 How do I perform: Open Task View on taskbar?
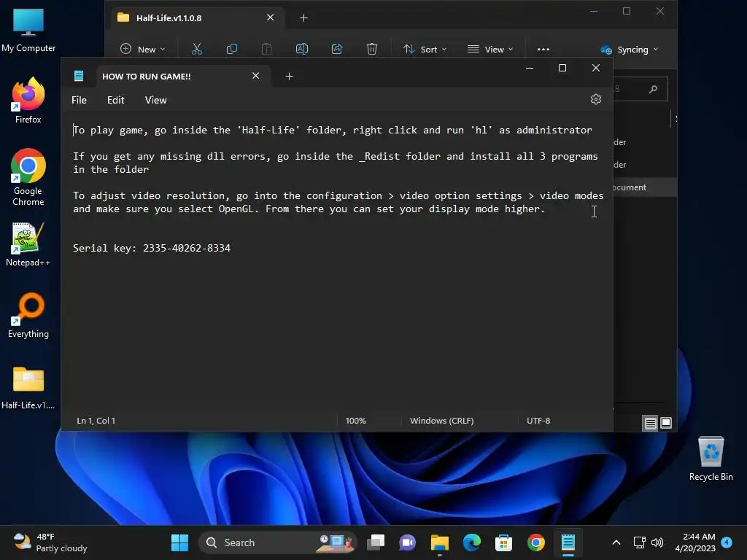tap(376, 542)
